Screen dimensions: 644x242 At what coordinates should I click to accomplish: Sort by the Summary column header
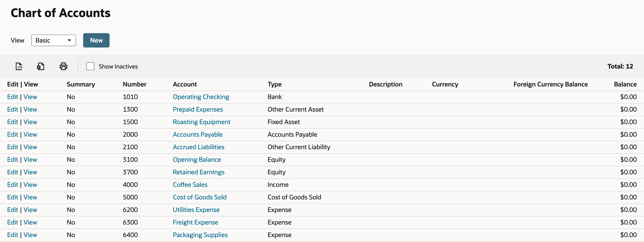[81, 84]
